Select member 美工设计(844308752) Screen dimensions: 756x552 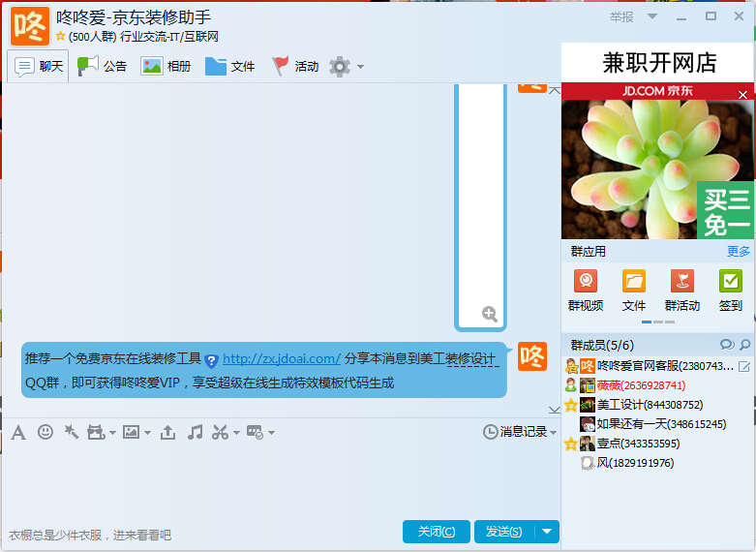pos(658,405)
